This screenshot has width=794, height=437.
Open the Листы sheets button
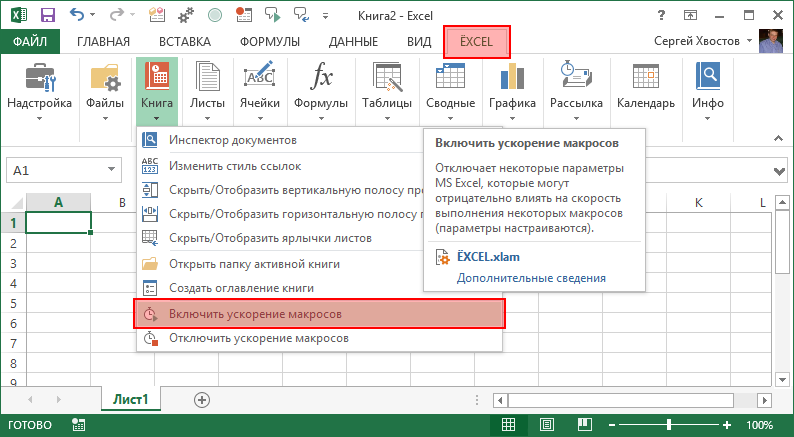207,91
